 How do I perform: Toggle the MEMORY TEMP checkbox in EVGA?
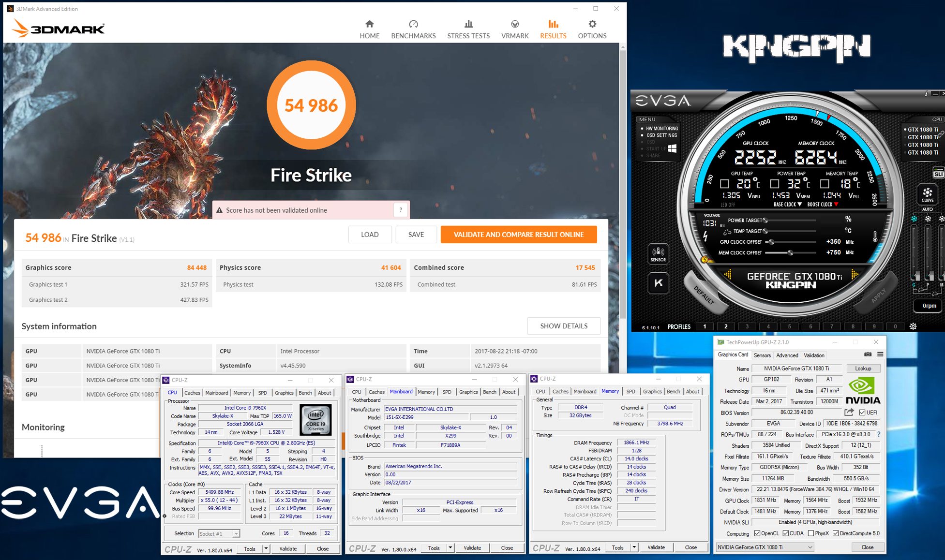pyautogui.click(x=825, y=184)
